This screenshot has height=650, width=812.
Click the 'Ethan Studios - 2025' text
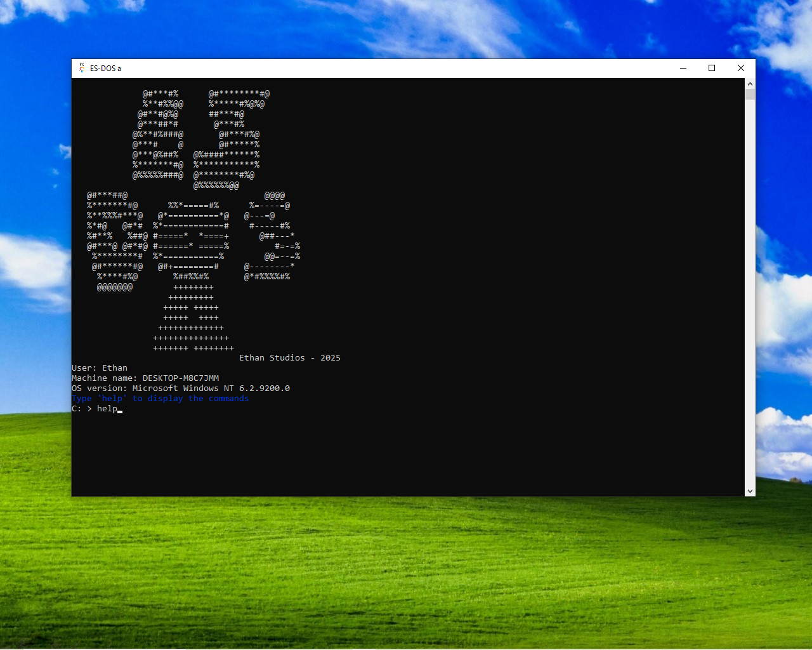click(x=290, y=358)
